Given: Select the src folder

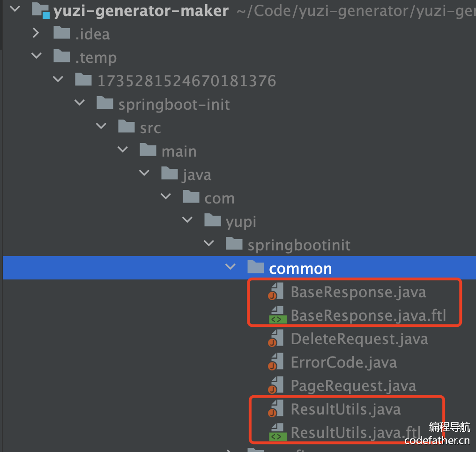Looking at the screenshot, I should (x=150, y=128).
